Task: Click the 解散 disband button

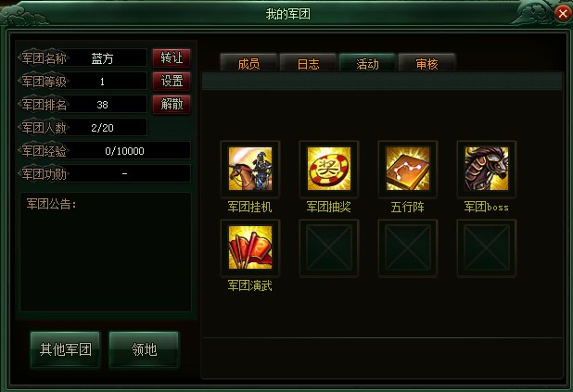Action: pos(172,105)
